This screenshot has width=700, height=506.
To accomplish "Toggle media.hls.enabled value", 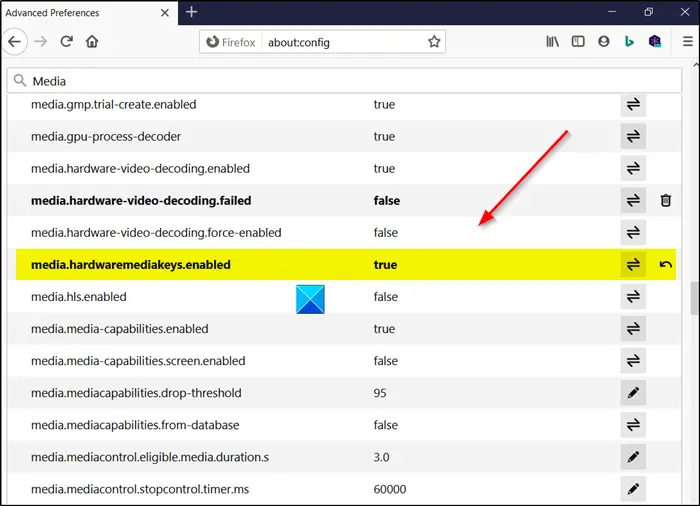I will tap(633, 297).
